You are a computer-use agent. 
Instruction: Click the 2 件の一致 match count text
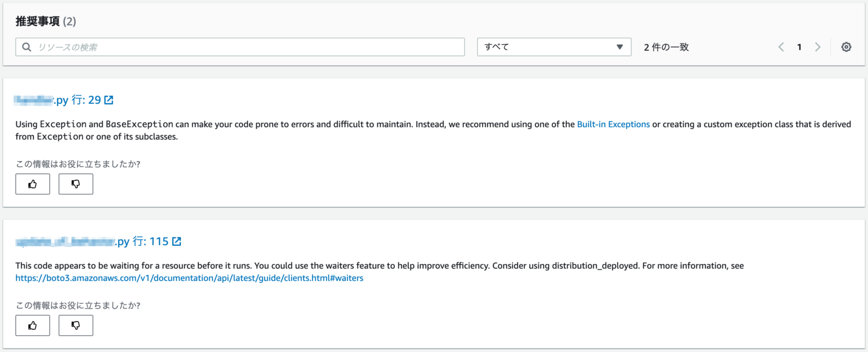pos(666,47)
